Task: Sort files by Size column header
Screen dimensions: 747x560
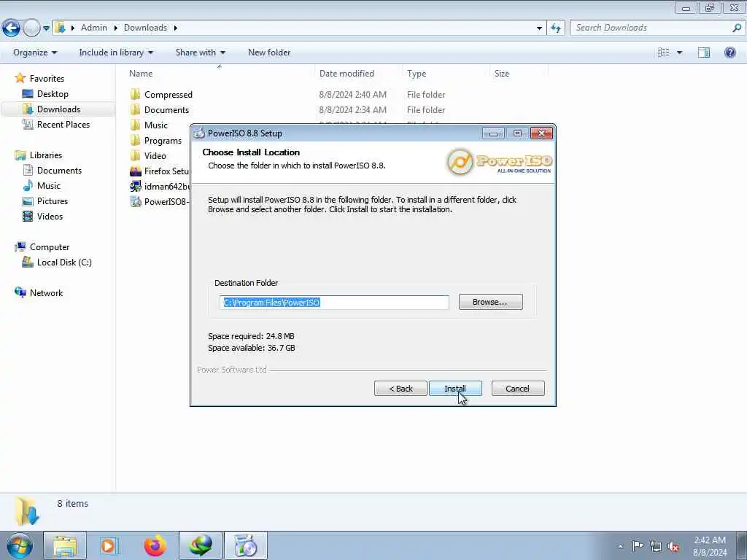Action: pos(502,74)
